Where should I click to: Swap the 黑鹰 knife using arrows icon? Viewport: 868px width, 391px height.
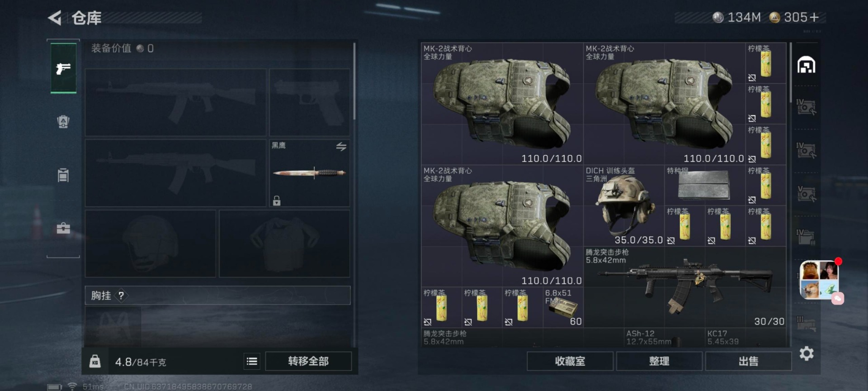[x=341, y=147]
